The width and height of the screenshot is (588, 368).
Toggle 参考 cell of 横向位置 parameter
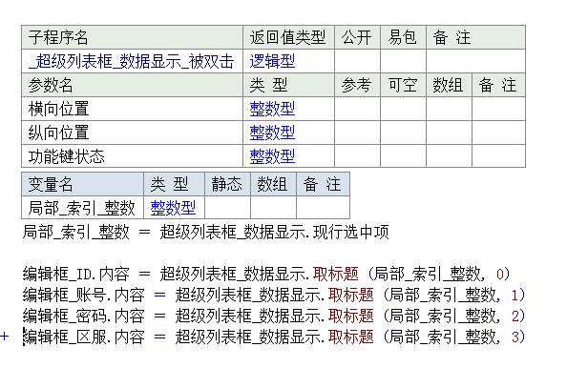357,109
